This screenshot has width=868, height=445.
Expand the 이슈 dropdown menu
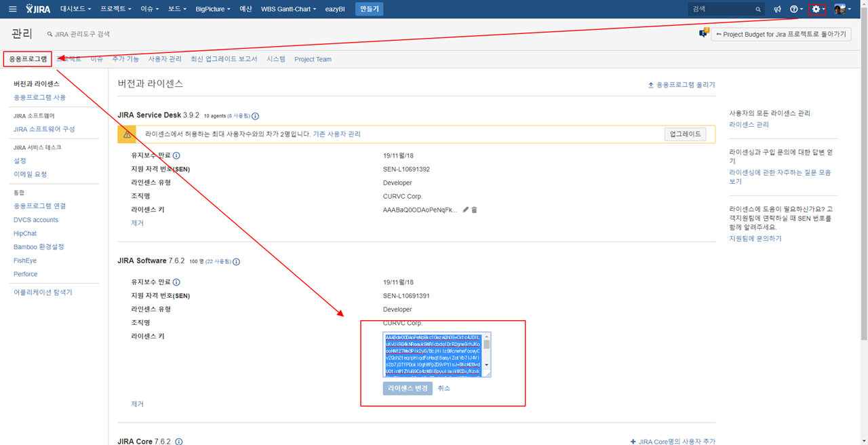click(150, 9)
